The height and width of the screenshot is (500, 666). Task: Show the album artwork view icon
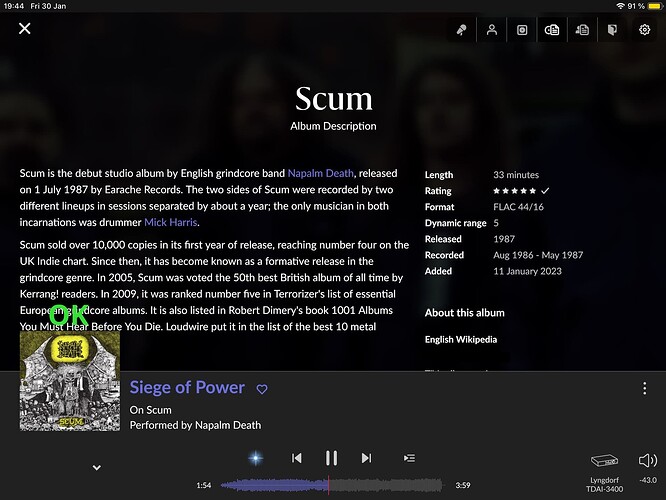(x=522, y=30)
